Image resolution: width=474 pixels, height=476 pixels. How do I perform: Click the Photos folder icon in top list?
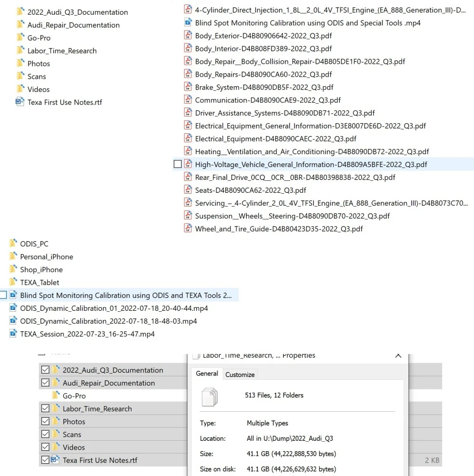click(x=20, y=63)
